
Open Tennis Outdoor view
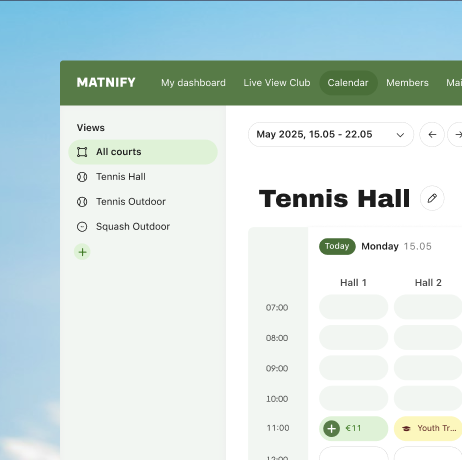click(x=143, y=202)
